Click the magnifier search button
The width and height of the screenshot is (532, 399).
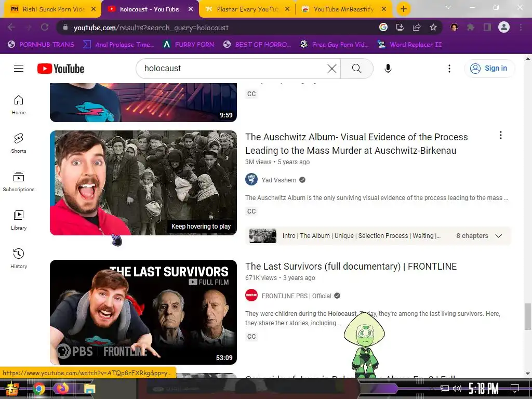356,69
